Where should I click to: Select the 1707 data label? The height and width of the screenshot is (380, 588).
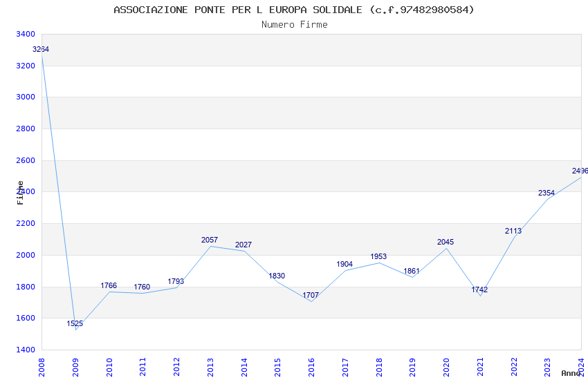(x=311, y=295)
